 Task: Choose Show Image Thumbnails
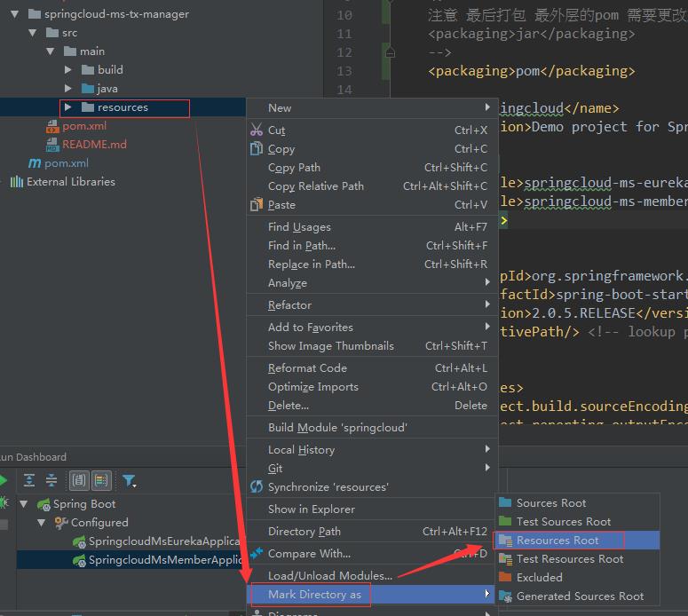[373, 346]
